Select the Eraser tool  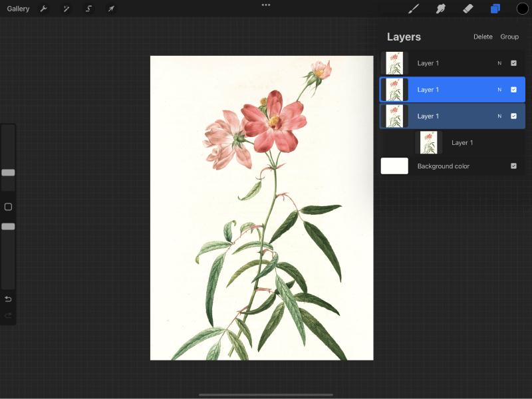click(x=468, y=9)
